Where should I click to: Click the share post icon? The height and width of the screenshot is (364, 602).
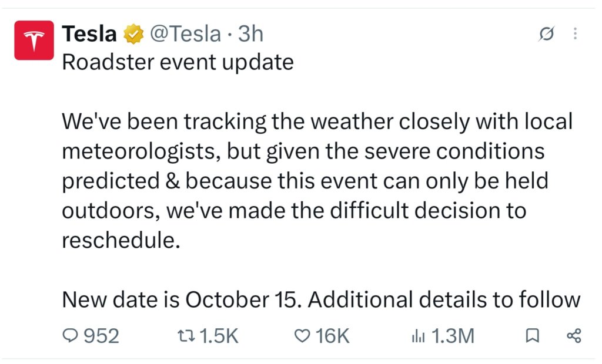[574, 336]
